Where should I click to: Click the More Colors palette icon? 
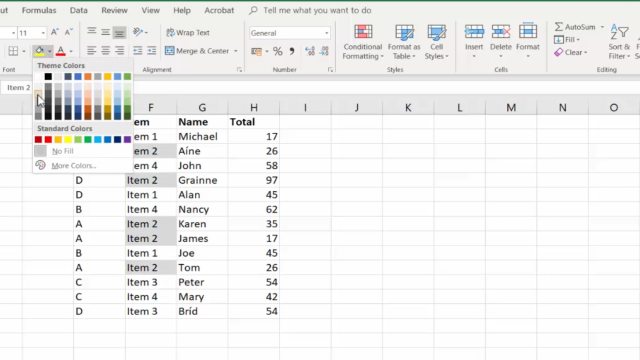click(40, 165)
